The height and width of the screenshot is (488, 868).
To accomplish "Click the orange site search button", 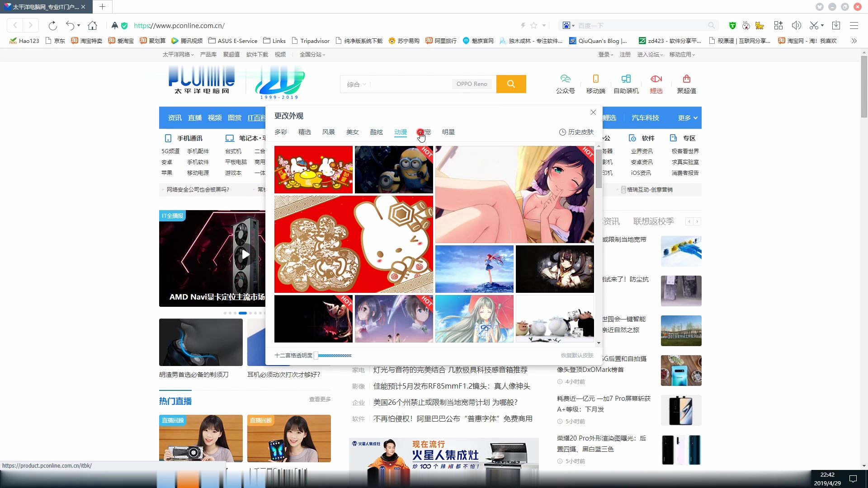I will point(511,84).
